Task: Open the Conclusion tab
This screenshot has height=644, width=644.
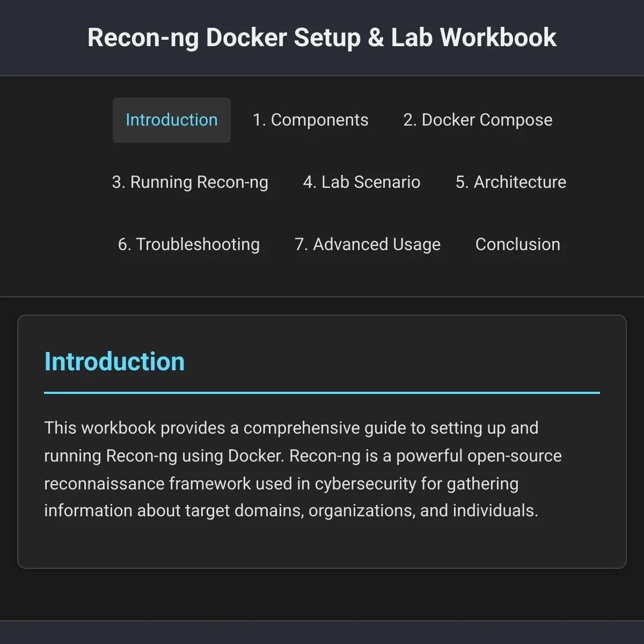Action: [x=518, y=245]
